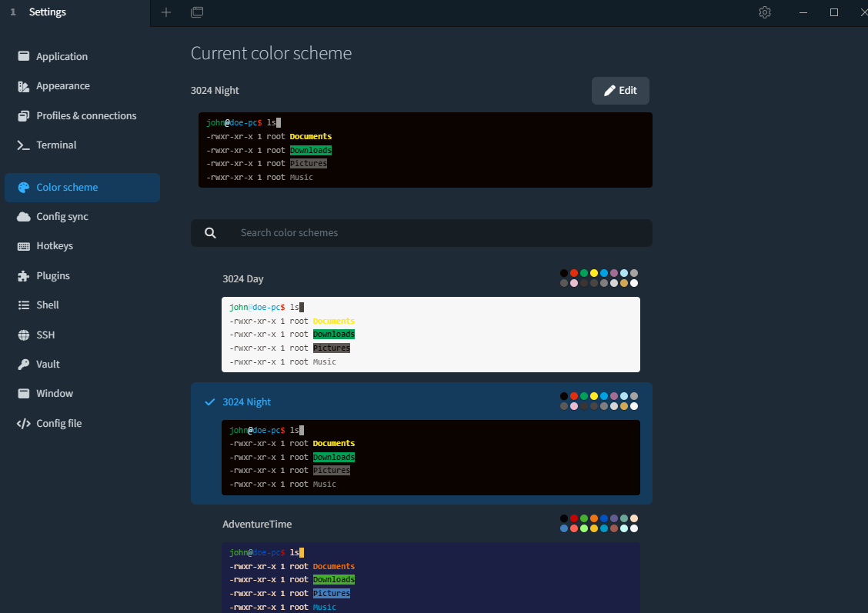
Task: Switch to the Settings tab
Action: click(x=47, y=12)
